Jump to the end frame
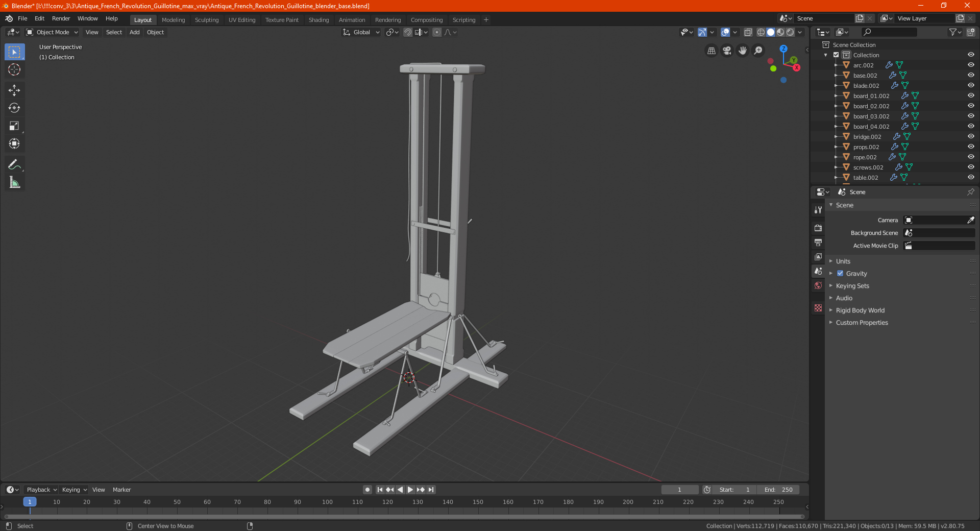Viewport: 980px width, 531px height. coord(431,490)
